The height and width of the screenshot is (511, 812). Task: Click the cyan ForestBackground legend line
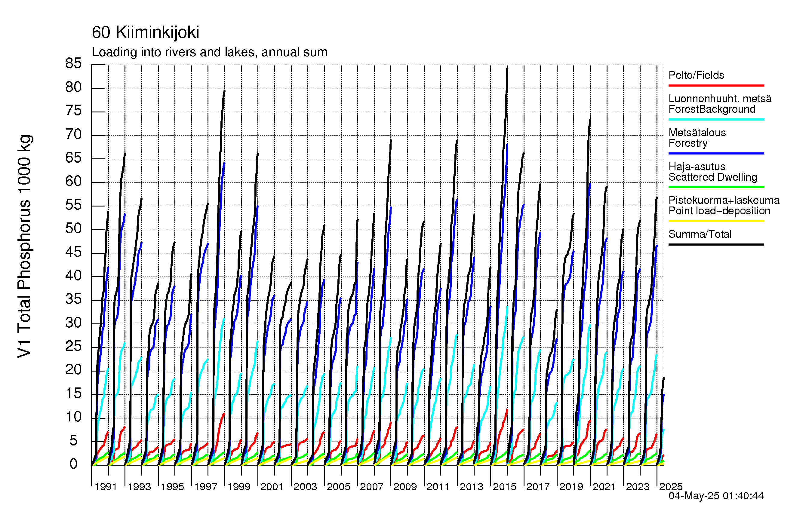click(716, 119)
